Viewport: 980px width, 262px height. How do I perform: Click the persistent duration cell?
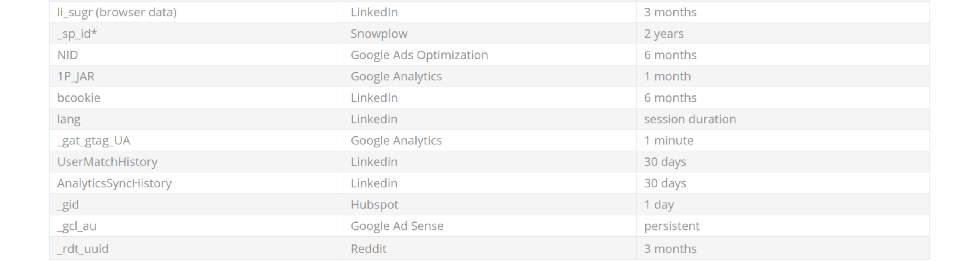[671, 226]
